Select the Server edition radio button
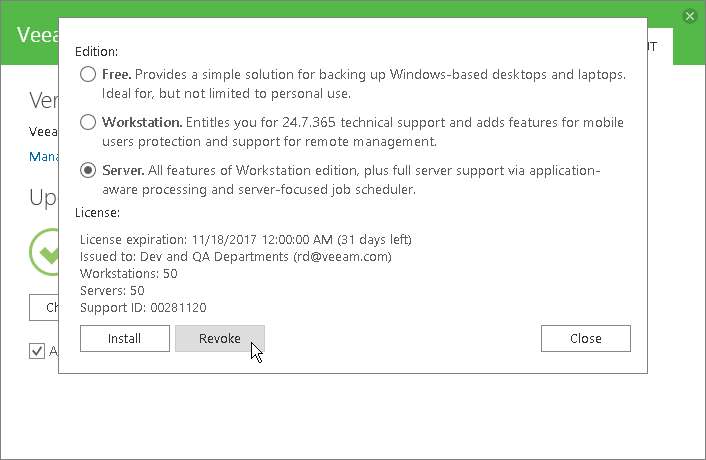Viewport: 706px width, 460px height. tap(88, 170)
